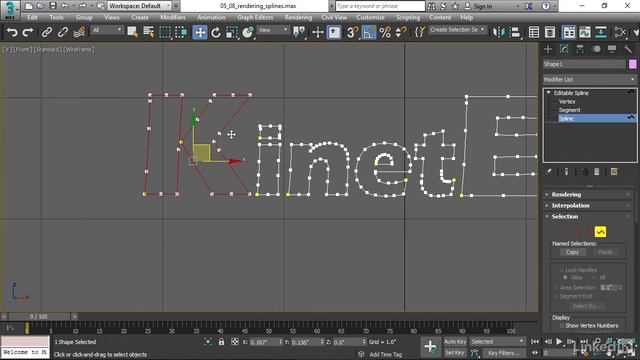Click the Shape1 object name field
The image size is (640, 360).
584,64
